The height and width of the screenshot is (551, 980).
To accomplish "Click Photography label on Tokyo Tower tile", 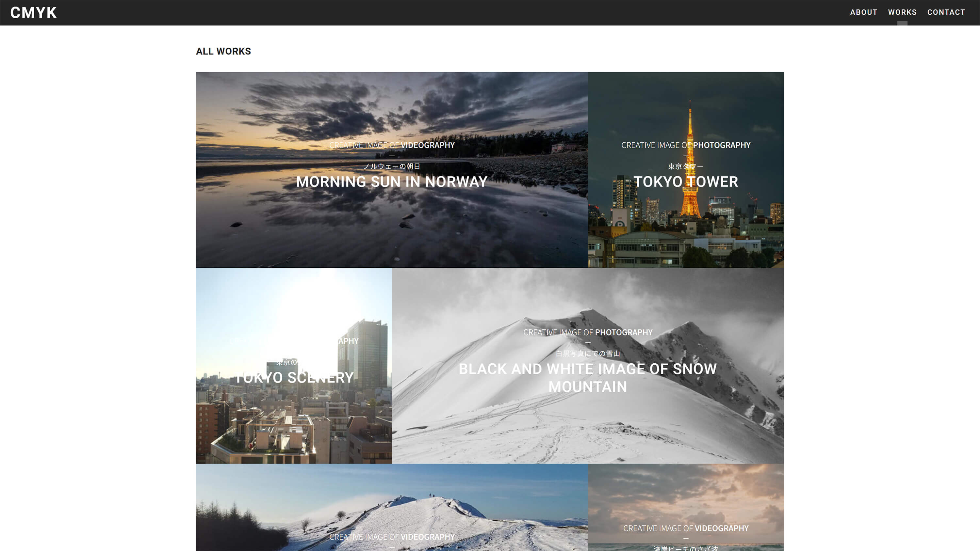I will [x=721, y=145].
